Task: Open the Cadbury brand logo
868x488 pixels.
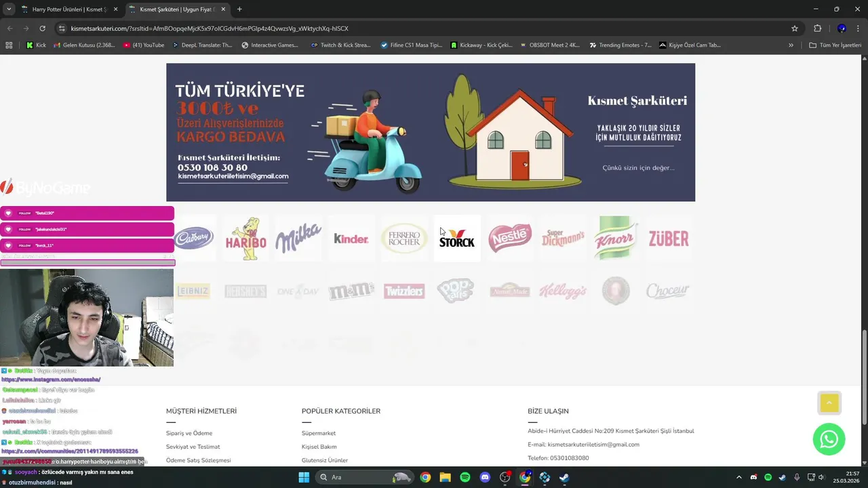Action: 195,239
